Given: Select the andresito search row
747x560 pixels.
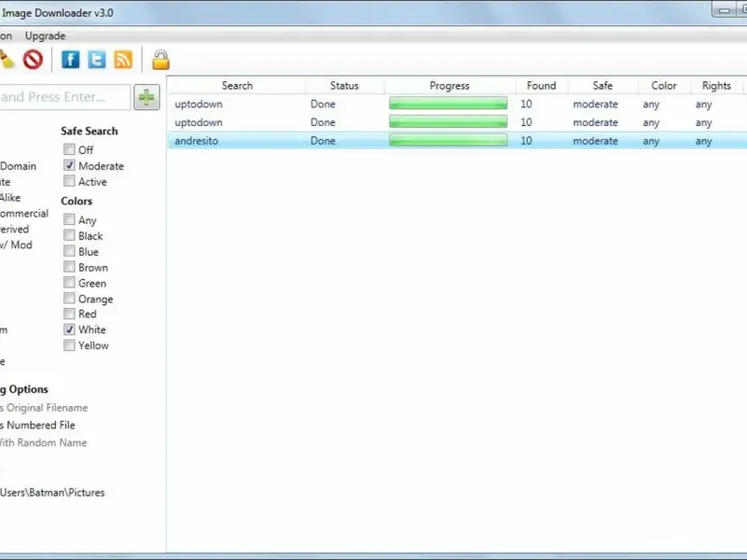Looking at the screenshot, I should [x=458, y=141].
